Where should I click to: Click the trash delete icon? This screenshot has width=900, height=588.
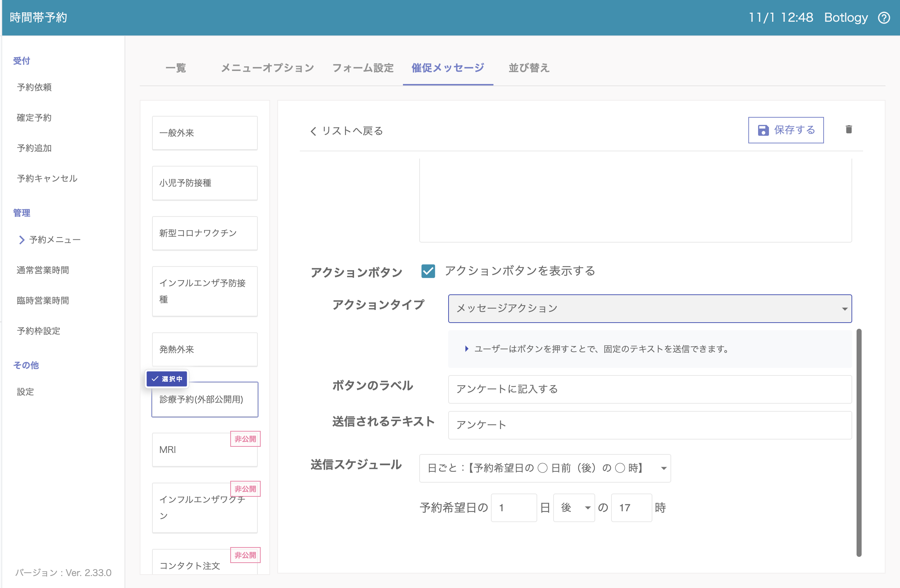coord(849,130)
